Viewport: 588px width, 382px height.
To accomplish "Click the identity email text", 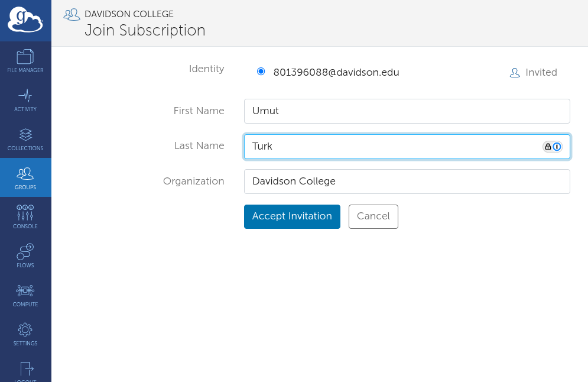I will [x=336, y=72].
